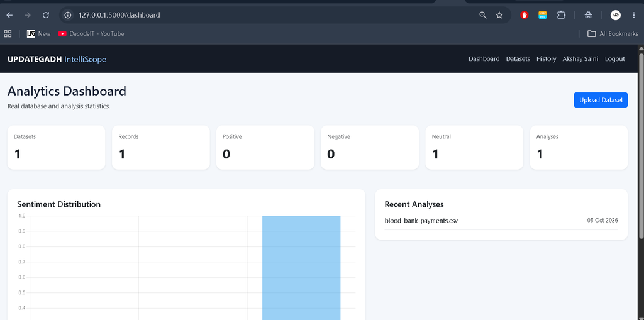Click the UPDATEGADH IntelliScope brand logo
Image resolution: width=644 pixels, height=320 pixels.
(x=57, y=59)
